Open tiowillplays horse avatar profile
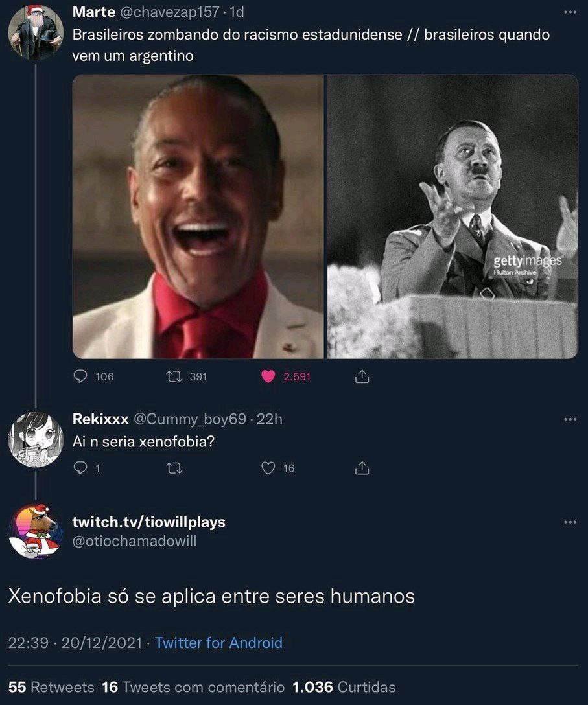 coord(36,532)
